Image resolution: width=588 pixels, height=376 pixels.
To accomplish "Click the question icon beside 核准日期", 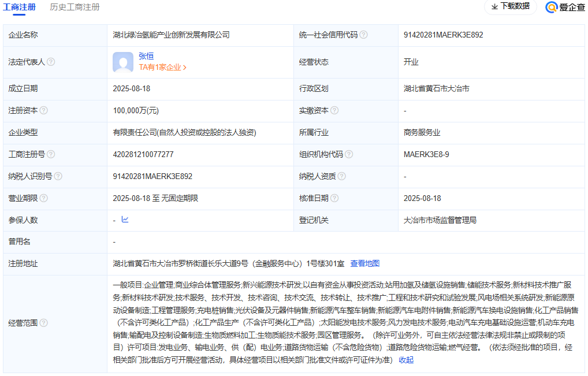I will pyautogui.click(x=334, y=198).
